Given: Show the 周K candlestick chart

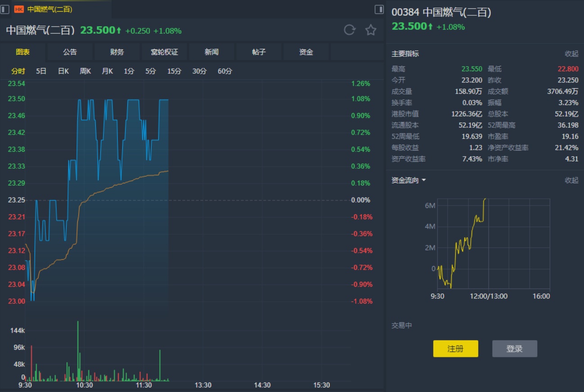Looking at the screenshot, I should pyautogui.click(x=85, y=71).
